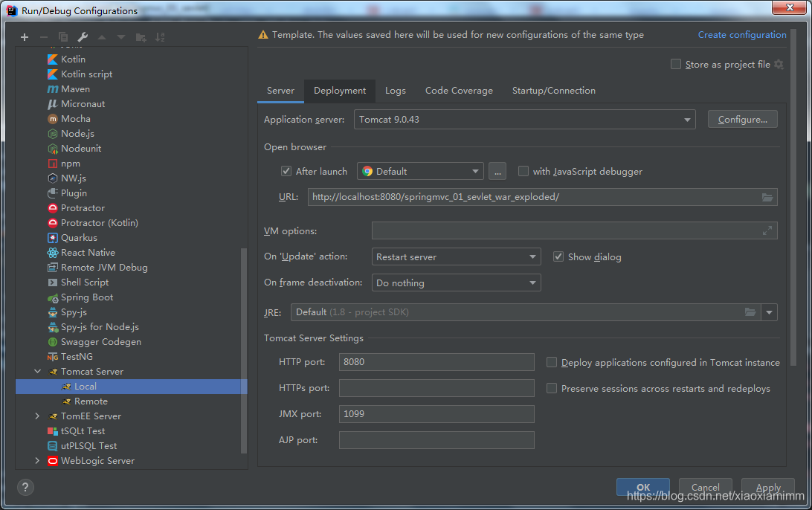Image resolution: width=812 pixels, height=510 pixels.
Task: Open the help question mark button
Action: [x=25, y=487]
